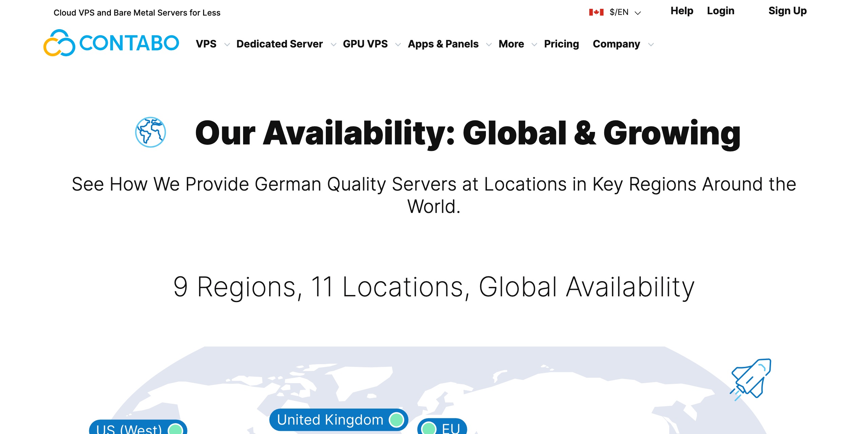The image size is (868, 434).
Task: Open the $/EN currency language dropdown
Action: click(626, 13)
